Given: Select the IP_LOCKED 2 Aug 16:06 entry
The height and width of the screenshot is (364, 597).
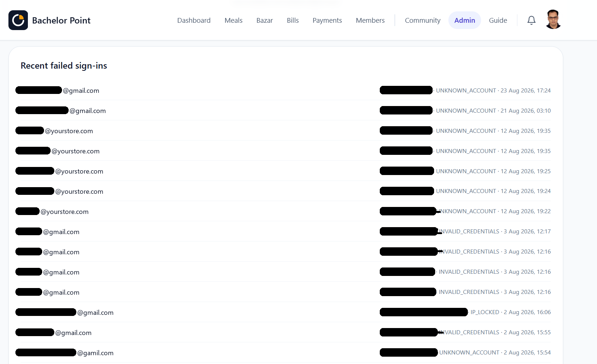Looking at the screenshot, I should tap(285, 312).
